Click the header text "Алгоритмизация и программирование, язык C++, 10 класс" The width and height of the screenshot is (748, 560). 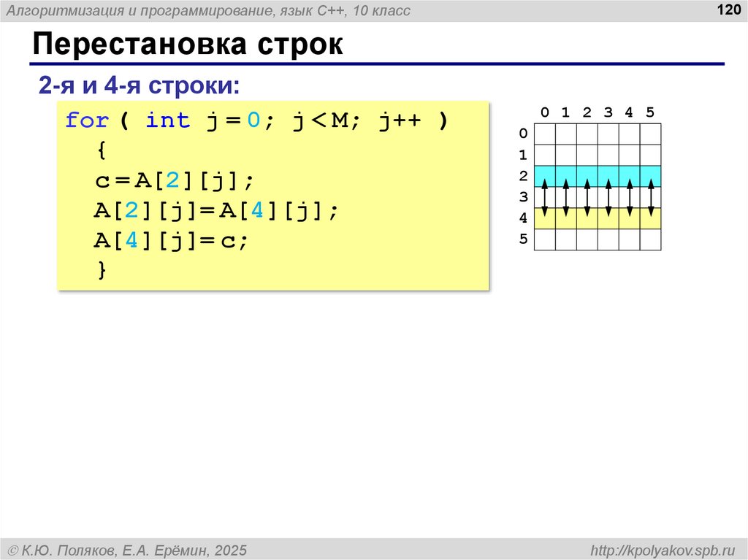click(208, 10)
